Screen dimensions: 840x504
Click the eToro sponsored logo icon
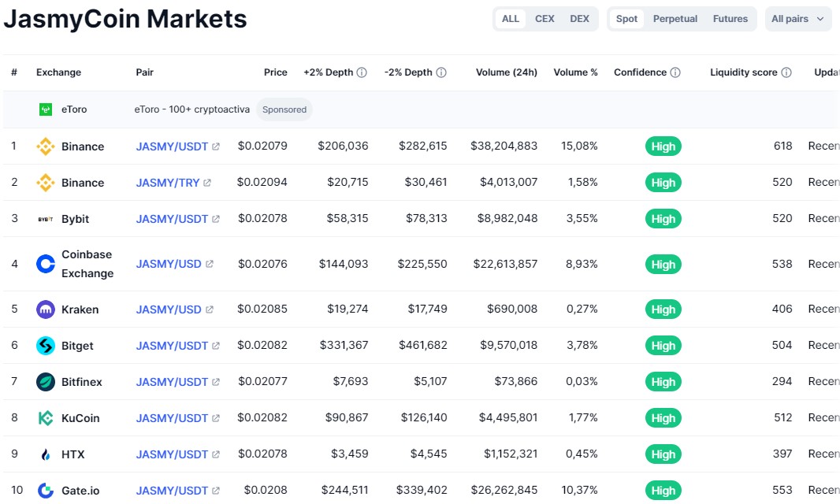(45, 109)
